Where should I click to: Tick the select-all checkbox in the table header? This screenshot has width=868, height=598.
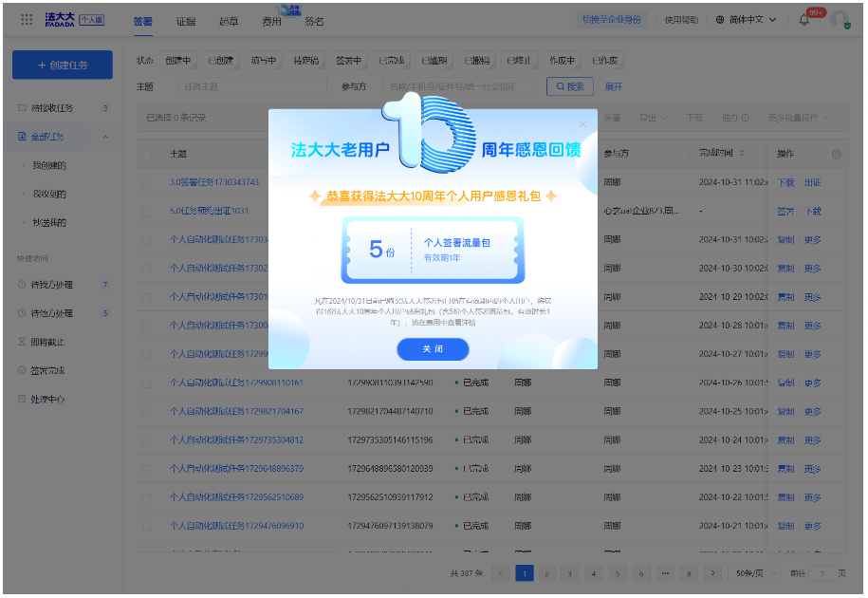[147, 154]
